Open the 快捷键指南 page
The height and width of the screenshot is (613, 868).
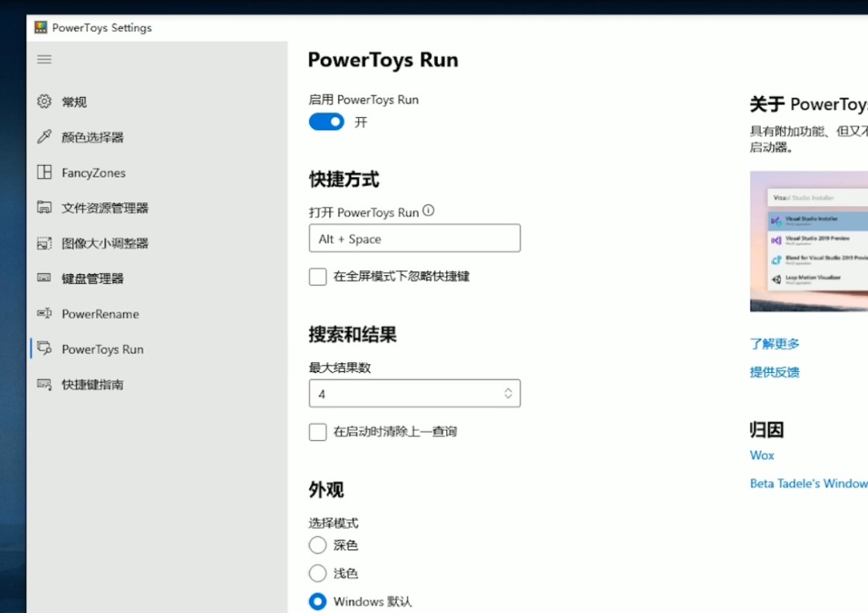point(92,384)
